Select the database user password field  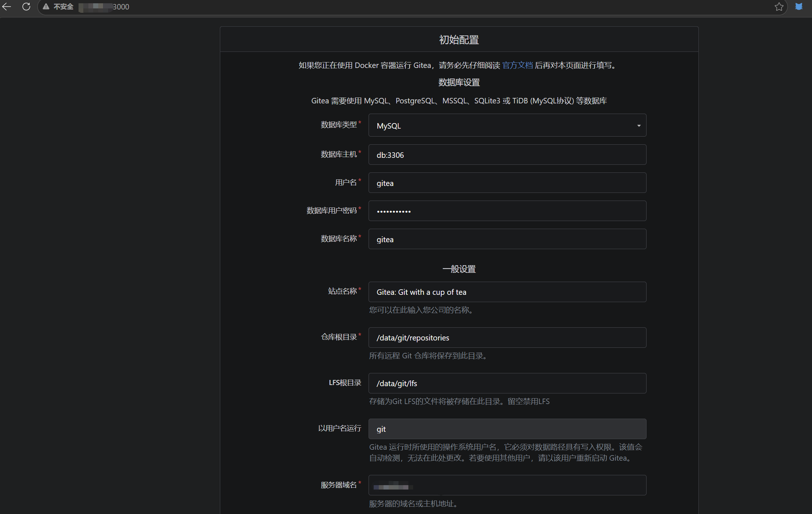point(507,211)
